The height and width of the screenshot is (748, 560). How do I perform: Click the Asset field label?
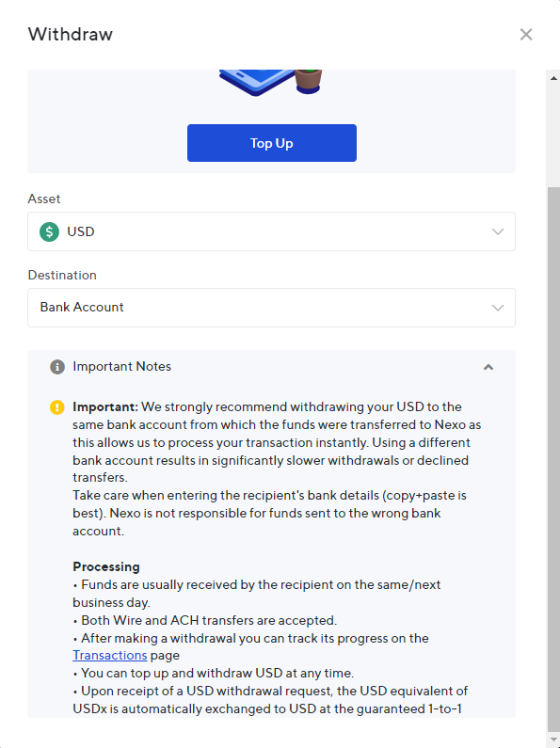pos(44,199)
